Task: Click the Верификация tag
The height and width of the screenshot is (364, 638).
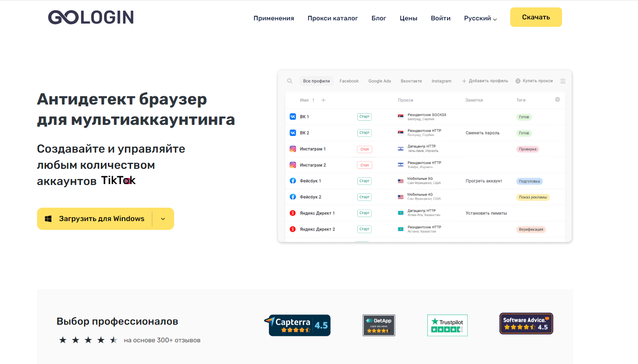Action: pyautogui.click(x=531, y=229)
